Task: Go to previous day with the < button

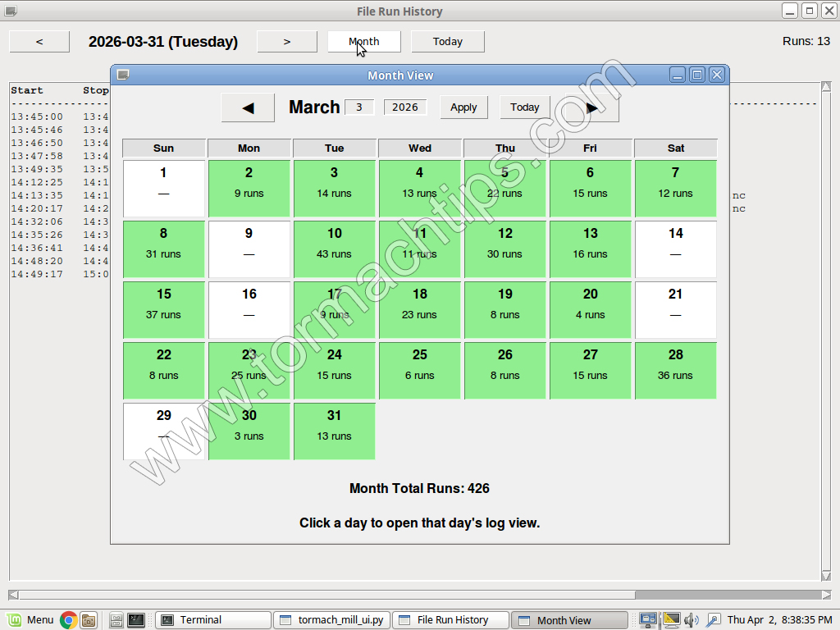Action: (x=39, y=42)
